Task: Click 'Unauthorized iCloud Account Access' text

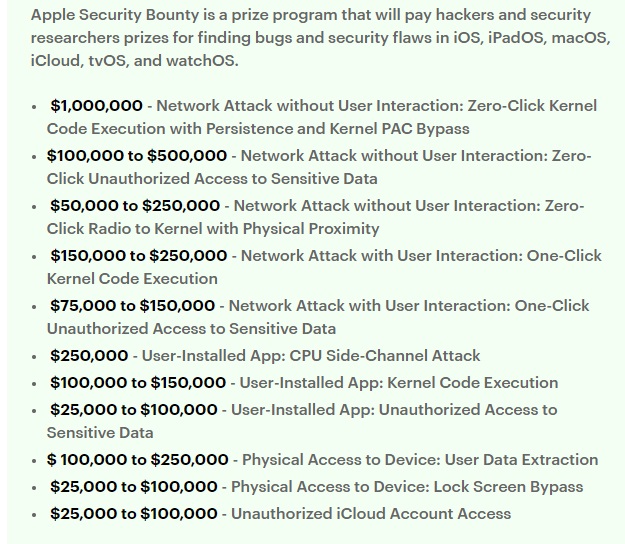Action: 371,513
